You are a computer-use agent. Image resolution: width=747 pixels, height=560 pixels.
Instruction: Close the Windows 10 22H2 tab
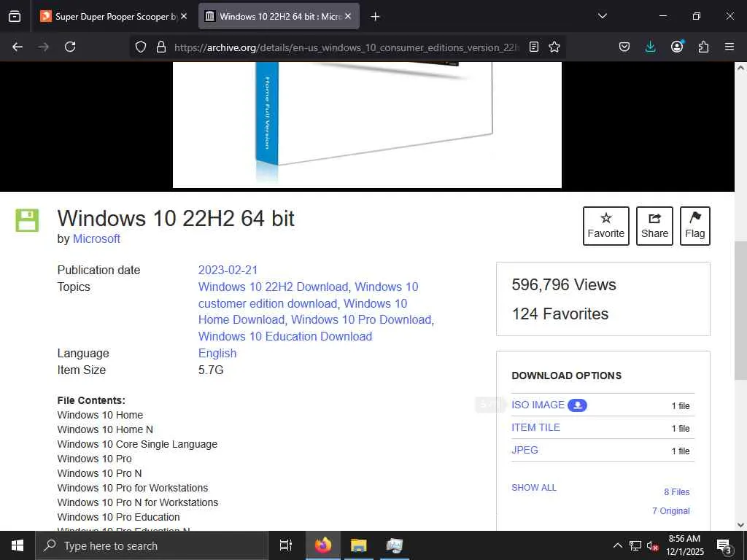click(x=348, y=16)
